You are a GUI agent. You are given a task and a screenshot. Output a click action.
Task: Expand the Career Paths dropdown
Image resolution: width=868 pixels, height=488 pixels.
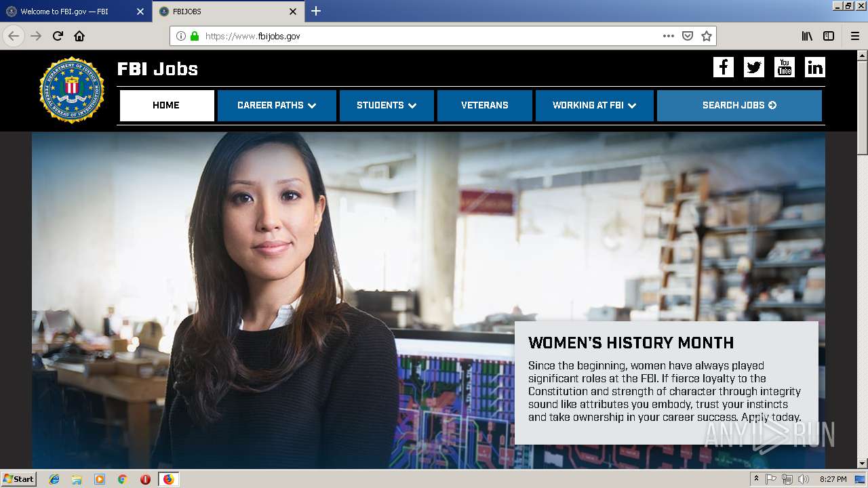pos(277,106)
